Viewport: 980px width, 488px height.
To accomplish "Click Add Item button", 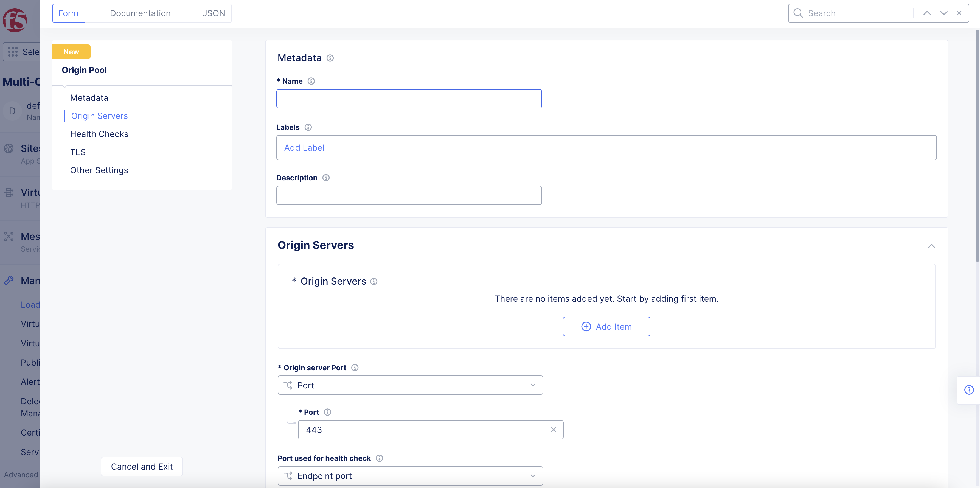I will pyautogui.click(x=606, y=326).
